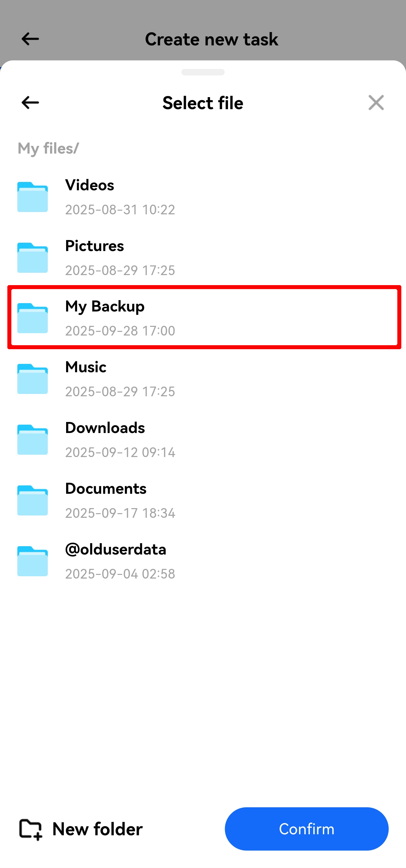The image size is (406, 868).
Task: Confirm the file selection
Action: point(307,829)
